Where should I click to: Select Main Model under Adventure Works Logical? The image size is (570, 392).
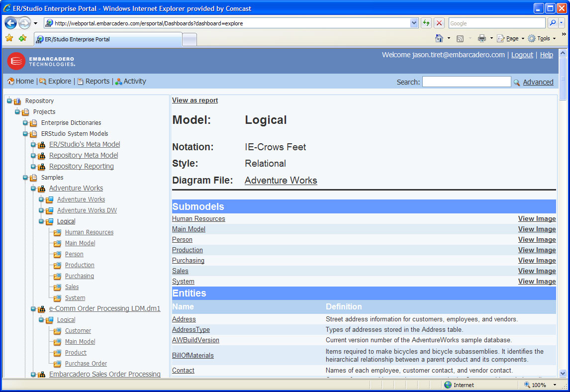point(80,243)
